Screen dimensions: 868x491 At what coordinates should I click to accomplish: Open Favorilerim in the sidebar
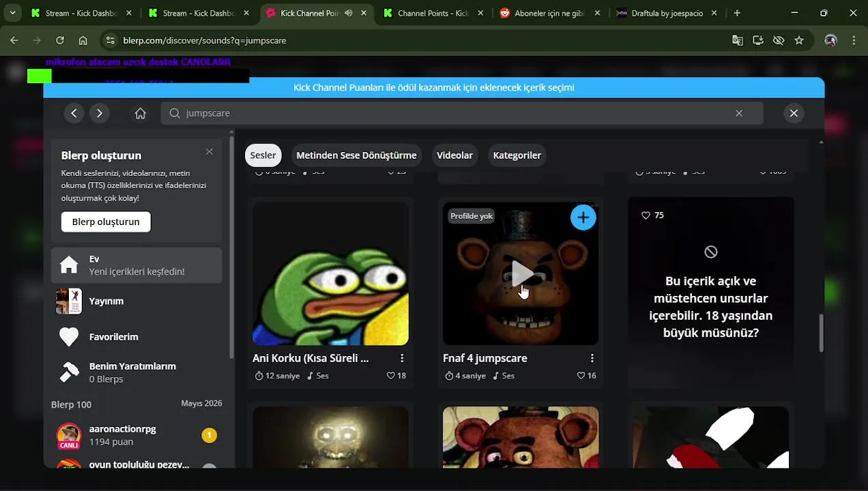[136, 337]
